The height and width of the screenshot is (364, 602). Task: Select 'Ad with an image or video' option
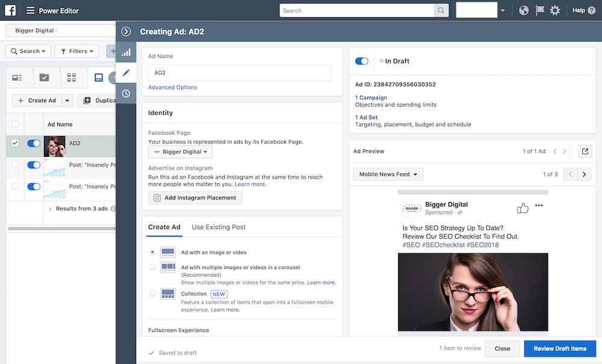152,252
